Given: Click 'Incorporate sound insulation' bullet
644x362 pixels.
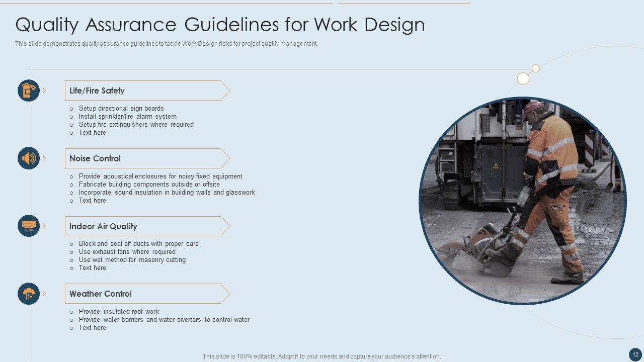Looking at the screenshot, I should 167,192.
